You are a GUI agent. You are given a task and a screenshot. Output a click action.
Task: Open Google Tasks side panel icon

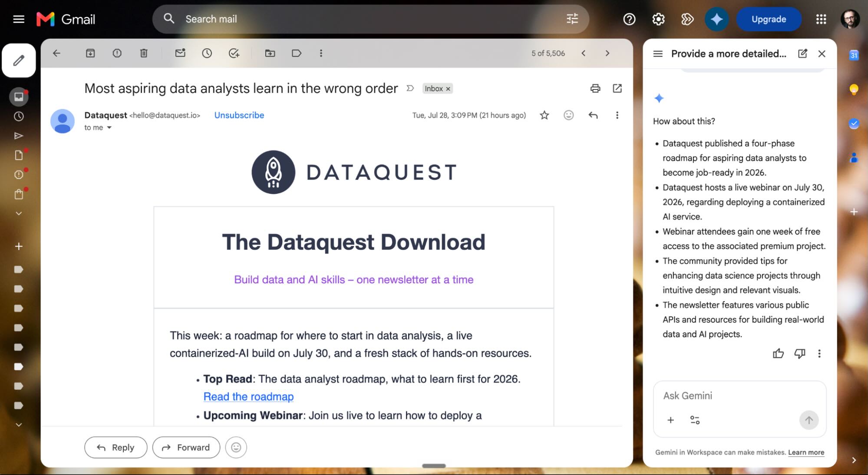(854, 124)
